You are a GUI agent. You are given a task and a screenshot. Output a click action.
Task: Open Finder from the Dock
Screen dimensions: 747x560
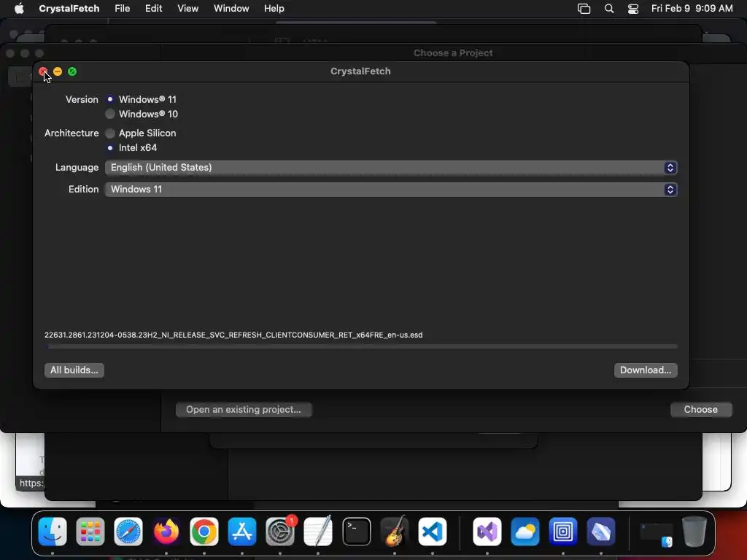(53, 532)
